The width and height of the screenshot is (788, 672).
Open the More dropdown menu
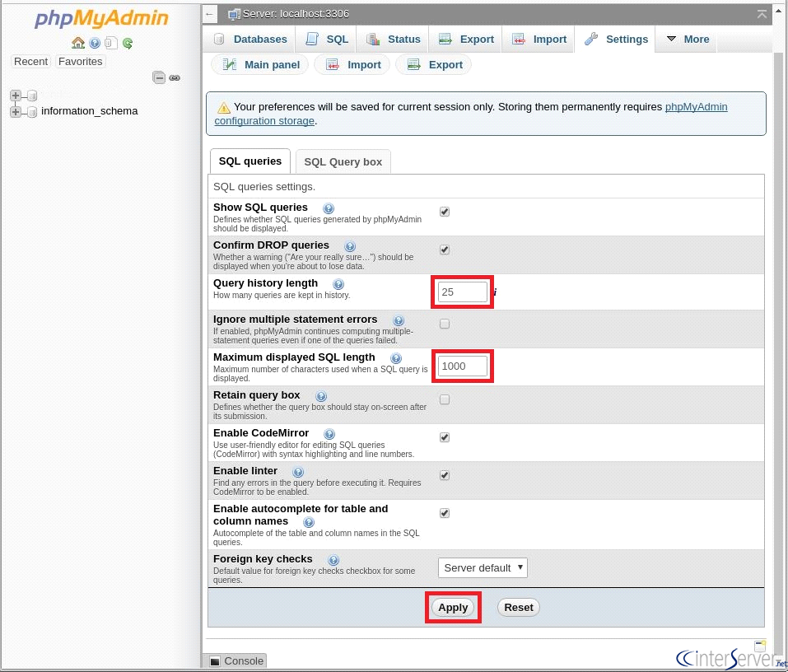coord(687,40)
